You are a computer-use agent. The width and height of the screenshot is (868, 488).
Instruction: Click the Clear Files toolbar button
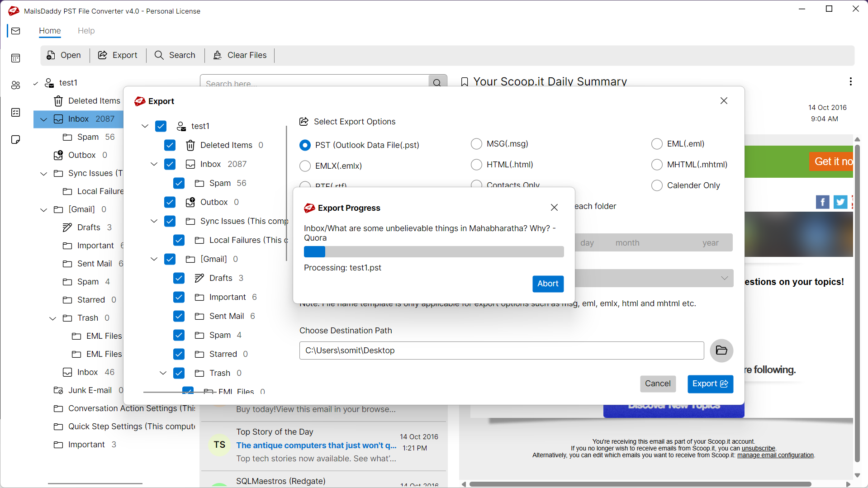tap(240, 55)
